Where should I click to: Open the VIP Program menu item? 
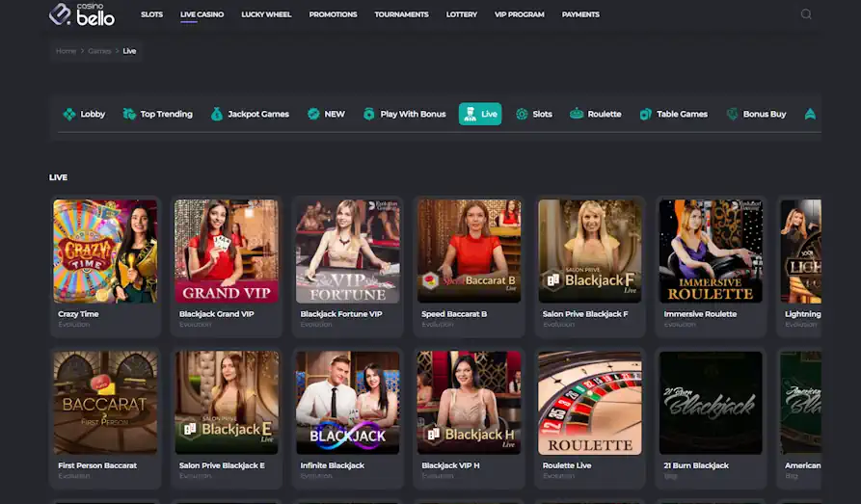coord(520,14)
